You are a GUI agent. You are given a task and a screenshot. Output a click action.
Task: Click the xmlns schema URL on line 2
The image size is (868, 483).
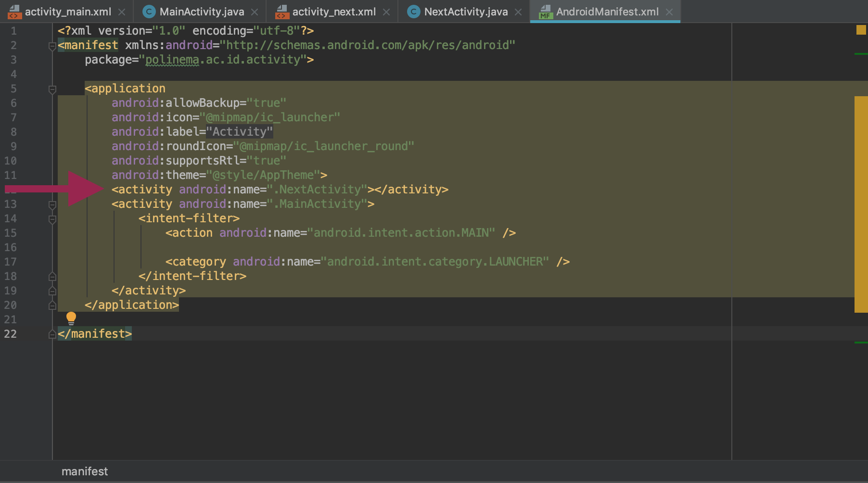click(368, 45)
